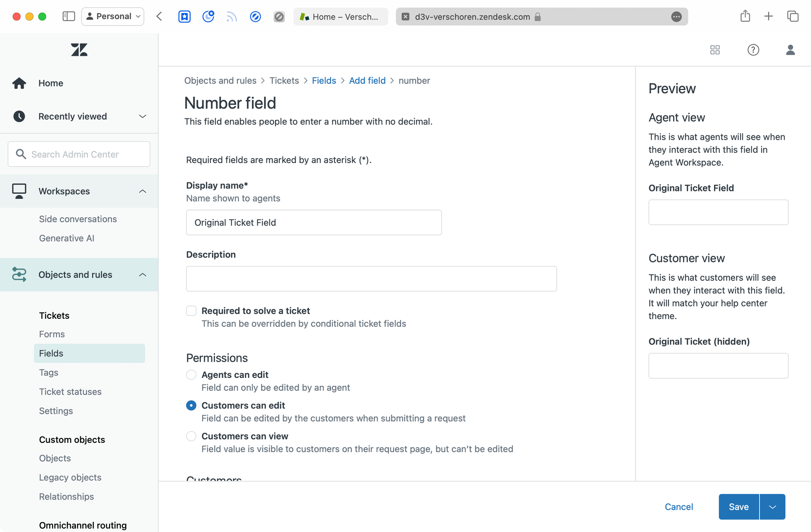The image size is (811, 532).
Task: Click the Cancel link
Action: click(x=678, y=507)
